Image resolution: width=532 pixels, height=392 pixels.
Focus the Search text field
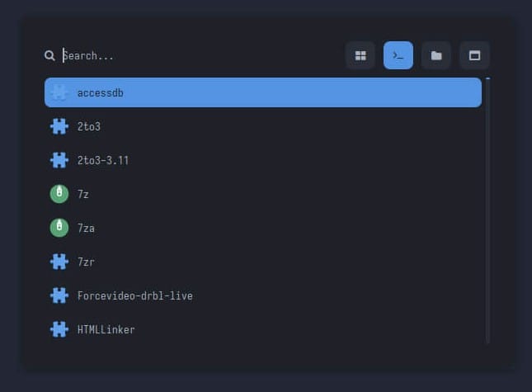[198, 55]
